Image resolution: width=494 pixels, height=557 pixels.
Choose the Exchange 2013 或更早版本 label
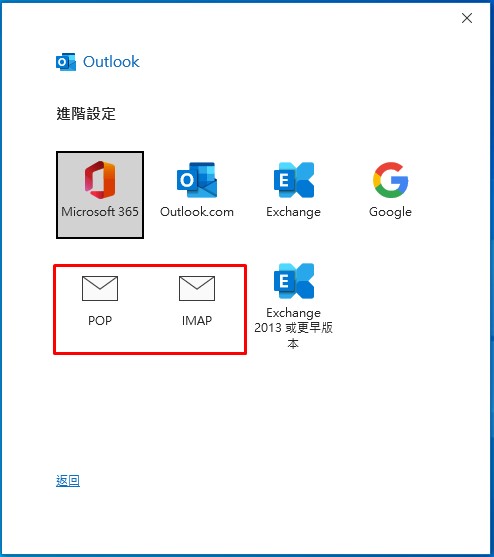293,328
